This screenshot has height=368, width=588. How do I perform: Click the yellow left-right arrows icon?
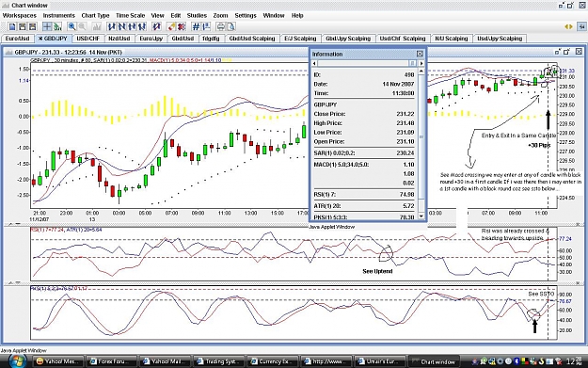[568, 26]
